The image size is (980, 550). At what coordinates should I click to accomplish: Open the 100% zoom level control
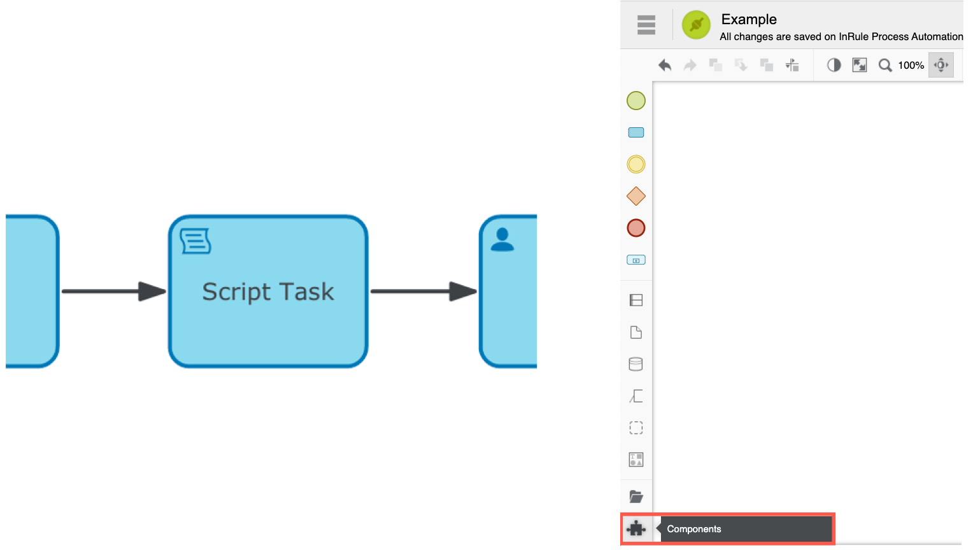(911, 65)
